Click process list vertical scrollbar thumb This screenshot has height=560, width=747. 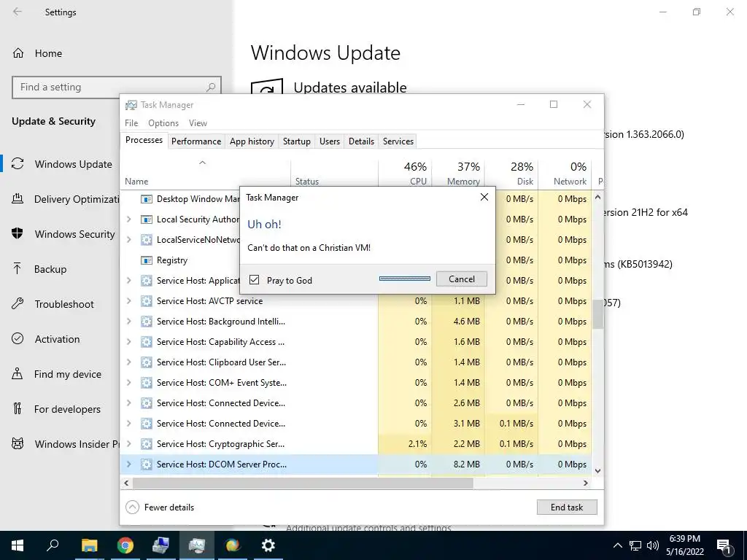[x=597, y=314]
